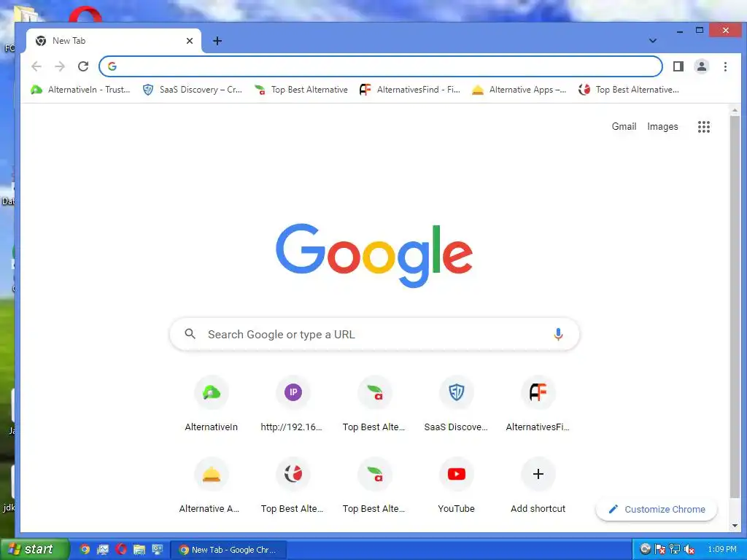Image resolution: width=747 pixels, height=560 pixels.
Task: Open the Google apps grid
Action: (704, 127)
